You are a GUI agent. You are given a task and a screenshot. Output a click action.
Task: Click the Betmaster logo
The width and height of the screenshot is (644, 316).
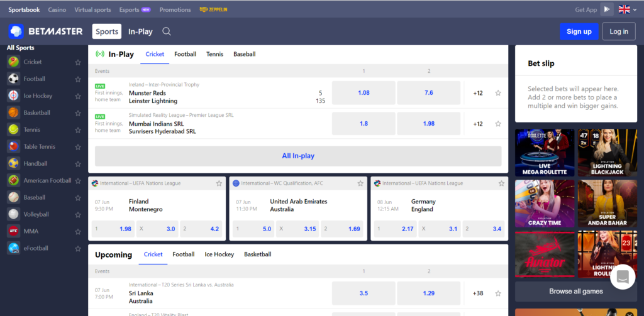click(45, 31)
